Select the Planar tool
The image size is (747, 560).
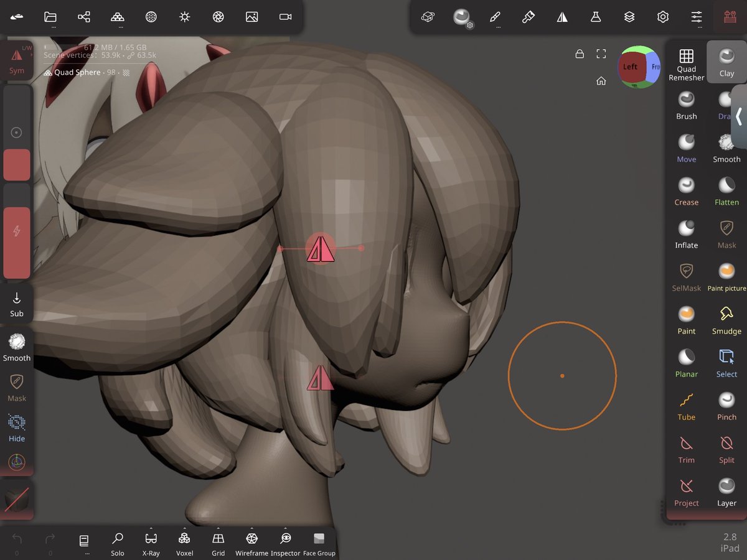tap(687, 363)
